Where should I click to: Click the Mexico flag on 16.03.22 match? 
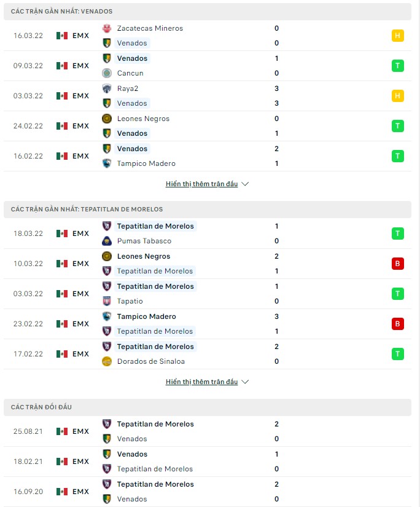coord(61,36)
